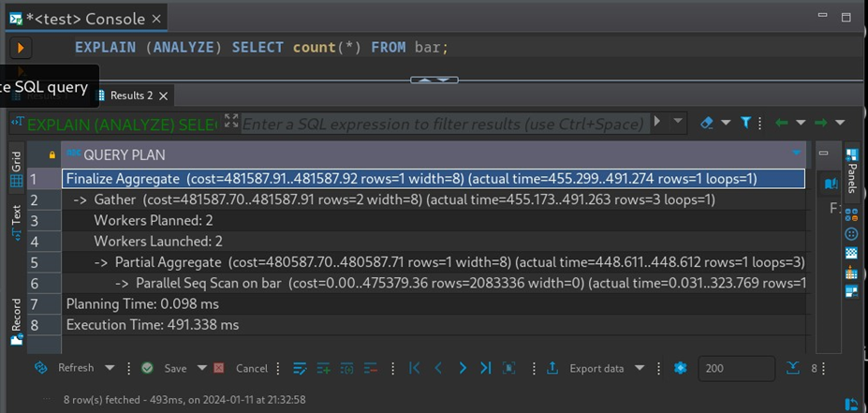The height and width of the screenshot is (413, 868).
Task: Export data from the results
Action: click(x=585, y=368)
